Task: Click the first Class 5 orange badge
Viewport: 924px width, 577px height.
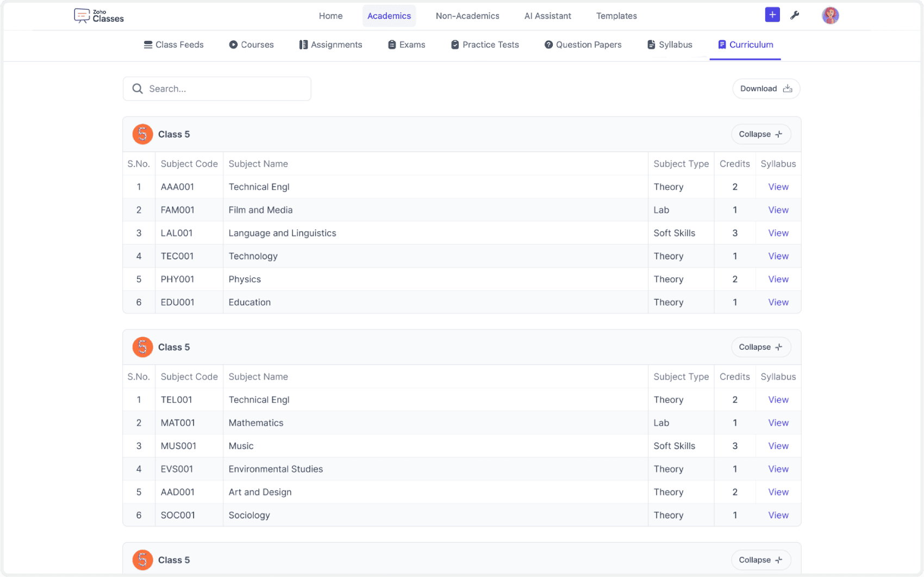Action: (x=142, y=134)
